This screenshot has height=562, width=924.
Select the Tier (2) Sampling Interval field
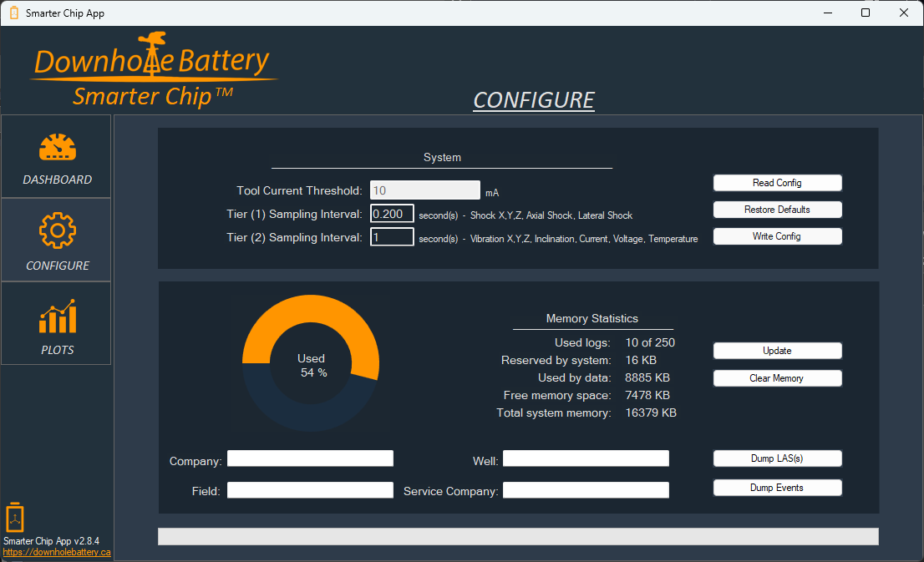click(392, 238)
